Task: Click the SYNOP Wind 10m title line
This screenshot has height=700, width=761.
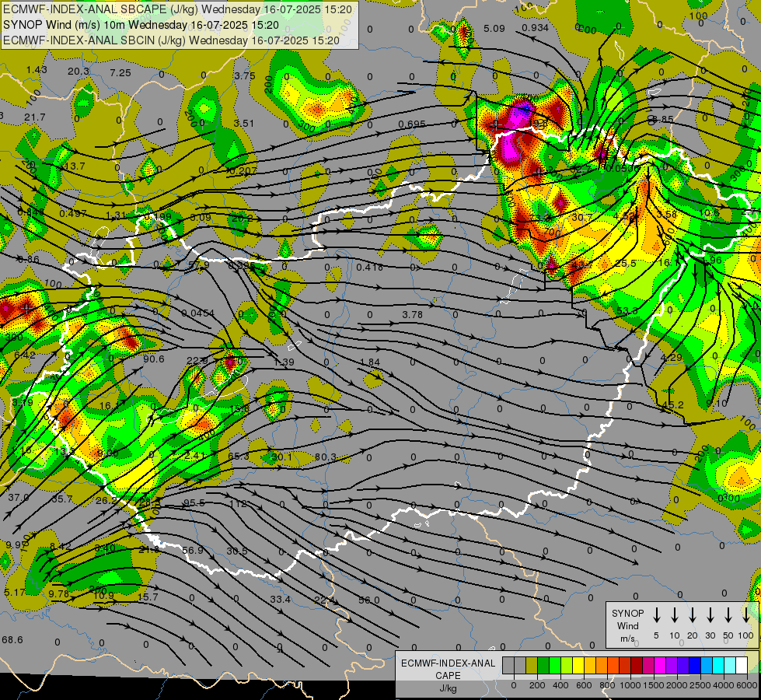Action: 141,25
